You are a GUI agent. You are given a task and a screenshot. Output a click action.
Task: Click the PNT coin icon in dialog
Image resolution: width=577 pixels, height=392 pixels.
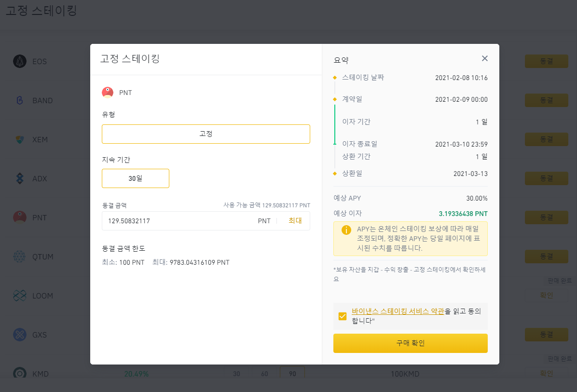(x=108, y=93)
